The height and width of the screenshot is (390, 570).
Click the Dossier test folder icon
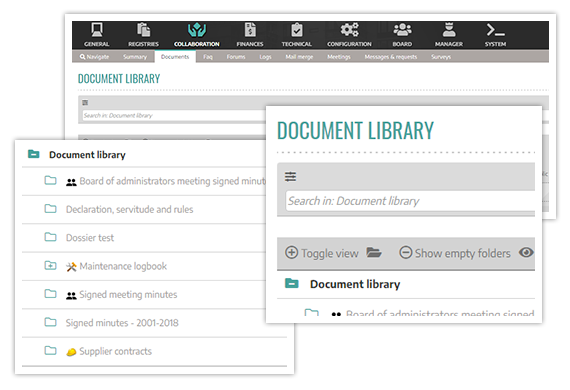point(51,237)
